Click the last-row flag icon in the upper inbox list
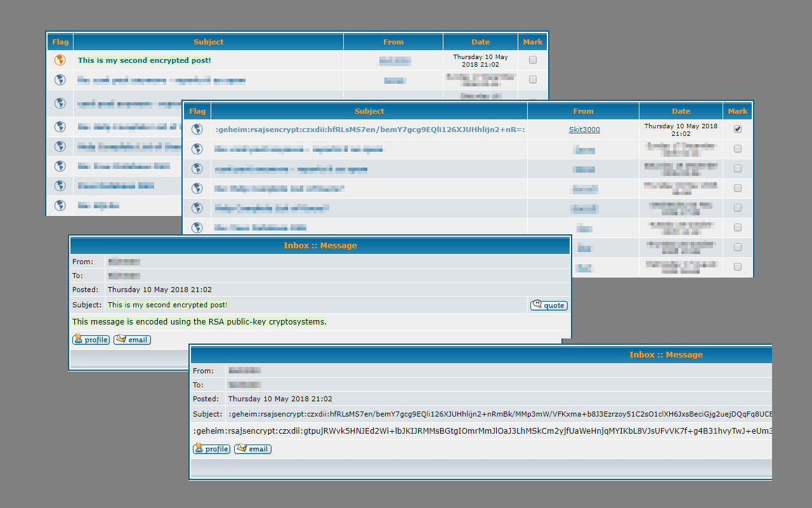Screen dimensions: 812x508 60,205
